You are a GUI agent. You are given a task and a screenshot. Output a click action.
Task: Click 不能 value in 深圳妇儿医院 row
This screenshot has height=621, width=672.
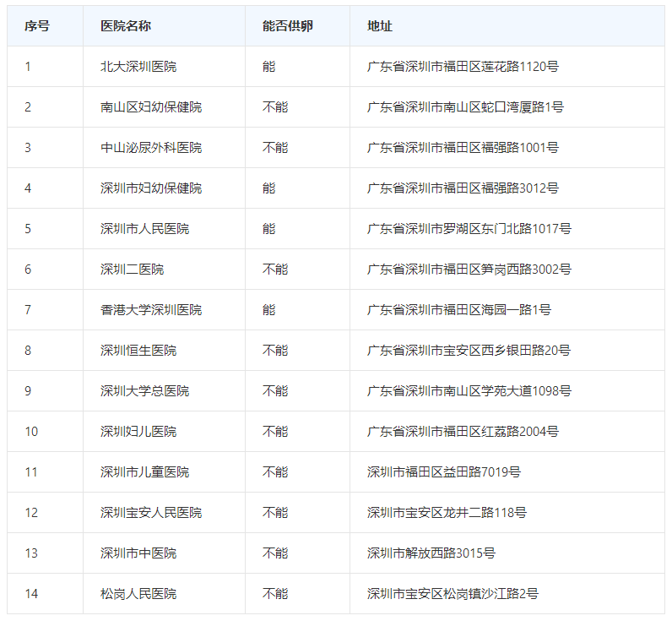point(275,431)
